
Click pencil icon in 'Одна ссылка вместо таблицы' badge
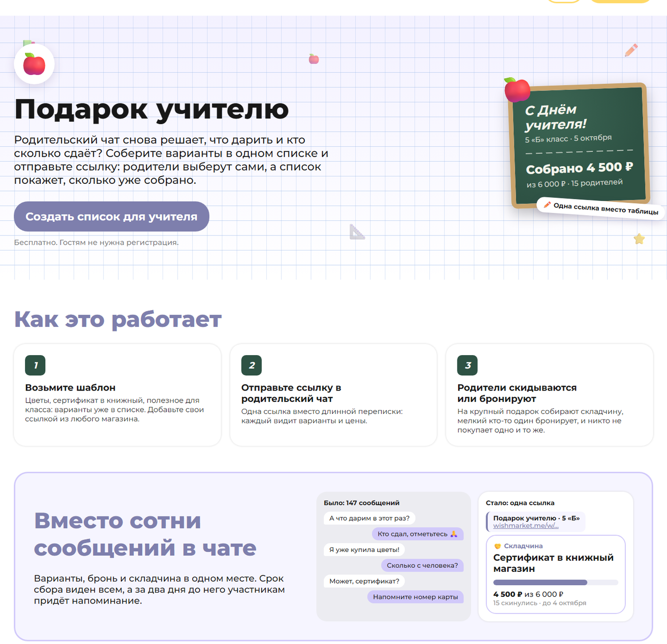pos(547,204)
